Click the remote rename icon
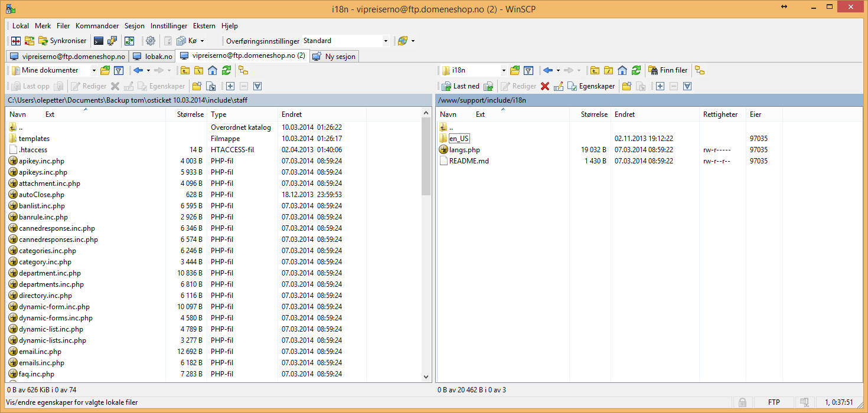This screenshot has height=413, width=868. pyautogui.click(x=559, y=86)
